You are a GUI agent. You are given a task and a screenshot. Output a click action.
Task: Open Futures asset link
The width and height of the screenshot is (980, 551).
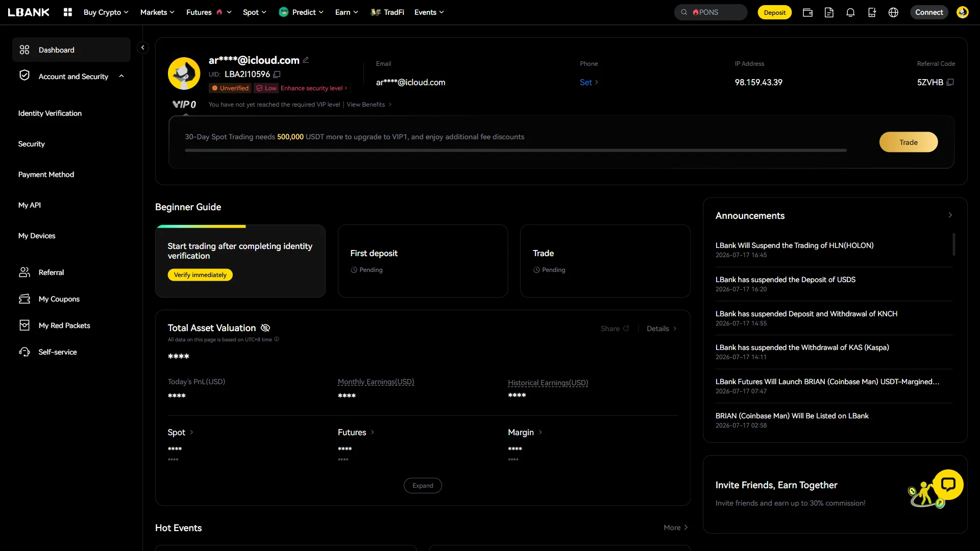pos(356,432)
